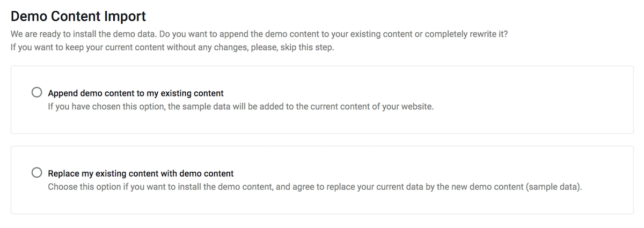Click "keep your current content" text

point(106,47)
